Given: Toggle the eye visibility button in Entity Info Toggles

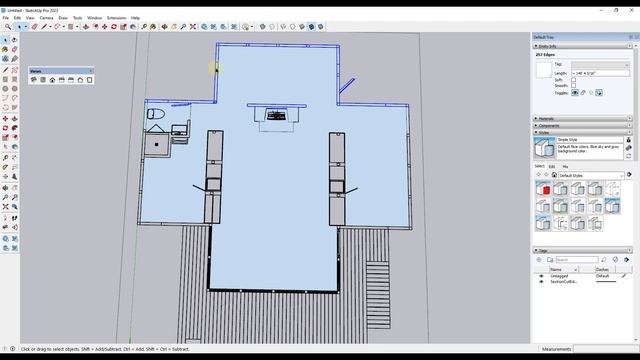Looking at the screenshot, I should click(x=575, y=93).
